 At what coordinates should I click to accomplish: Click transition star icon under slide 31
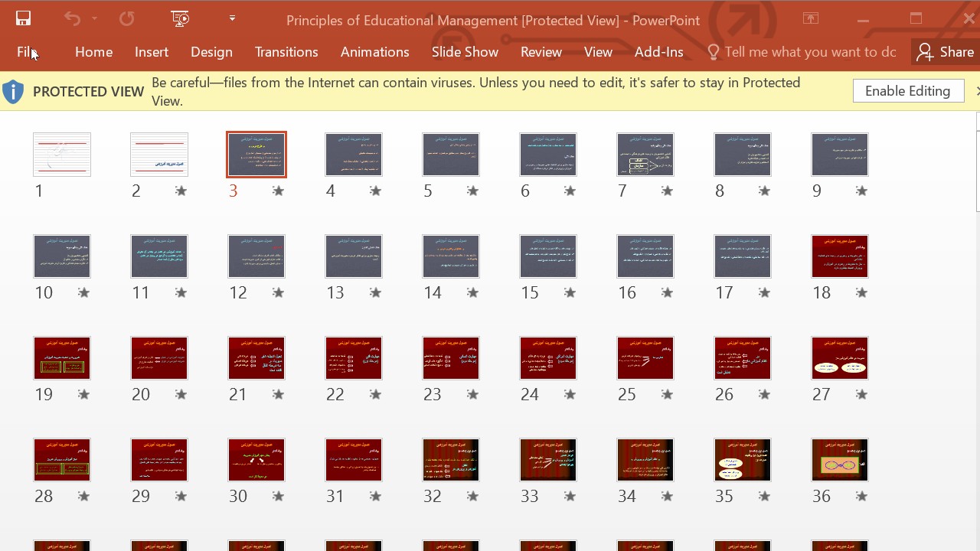click(x=375, y=496)
